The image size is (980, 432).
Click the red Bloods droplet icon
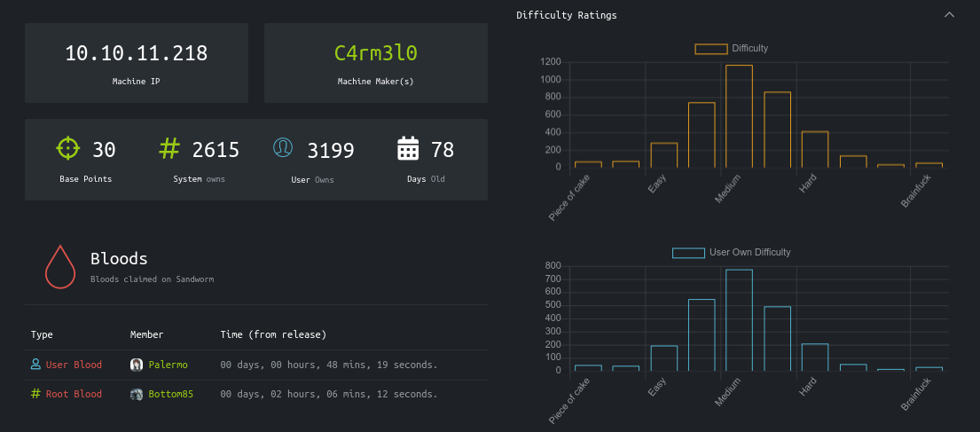click(60, 266)
